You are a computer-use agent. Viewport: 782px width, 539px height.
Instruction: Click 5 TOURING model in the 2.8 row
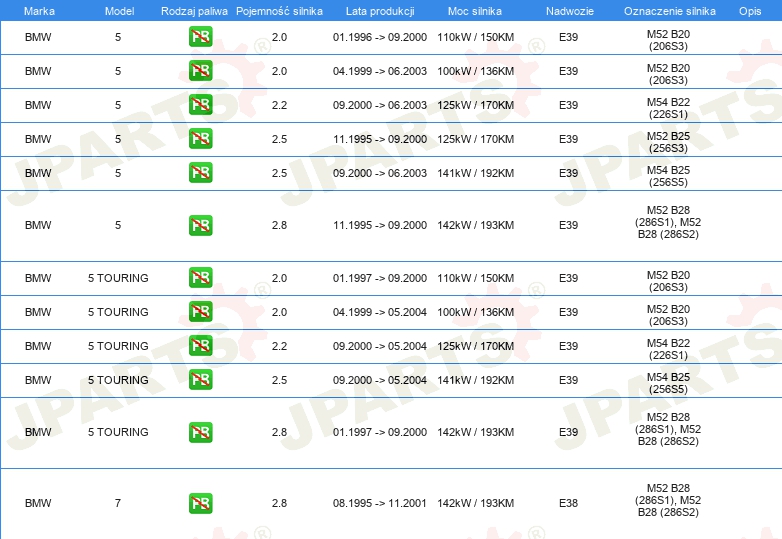click(118, 432)
